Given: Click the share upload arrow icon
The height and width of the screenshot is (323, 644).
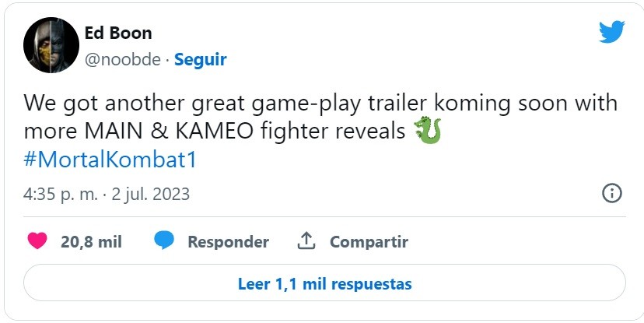Looking at the screenshot, I should 306,240.
